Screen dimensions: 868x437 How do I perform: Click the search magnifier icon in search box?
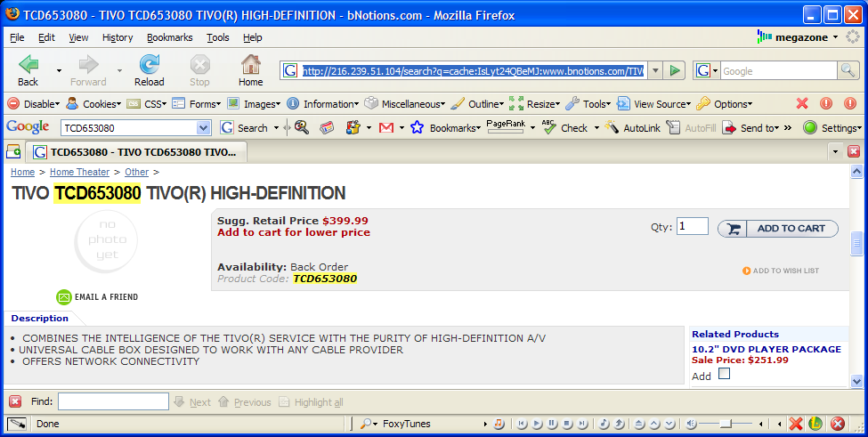(848, 70)
